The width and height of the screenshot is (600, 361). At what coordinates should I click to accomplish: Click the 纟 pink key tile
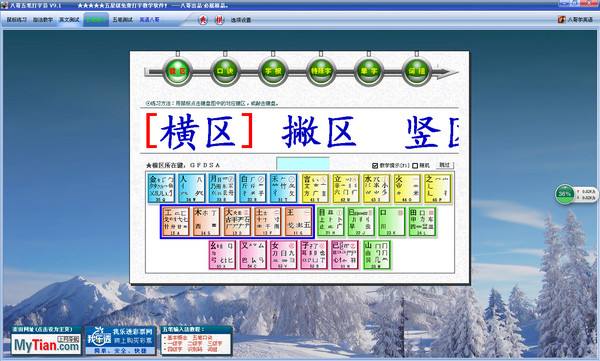pos(222,255)
